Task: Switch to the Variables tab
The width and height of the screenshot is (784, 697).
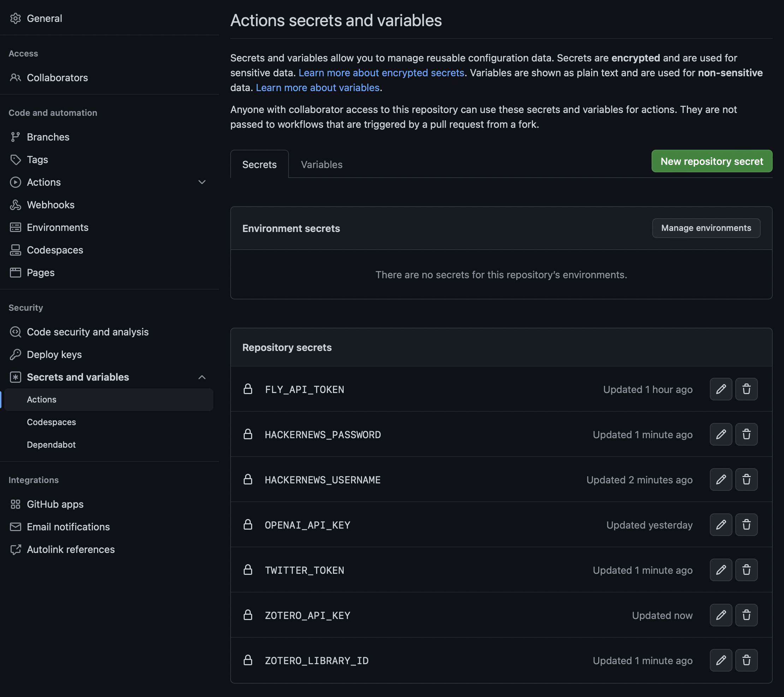Action: 321,165
